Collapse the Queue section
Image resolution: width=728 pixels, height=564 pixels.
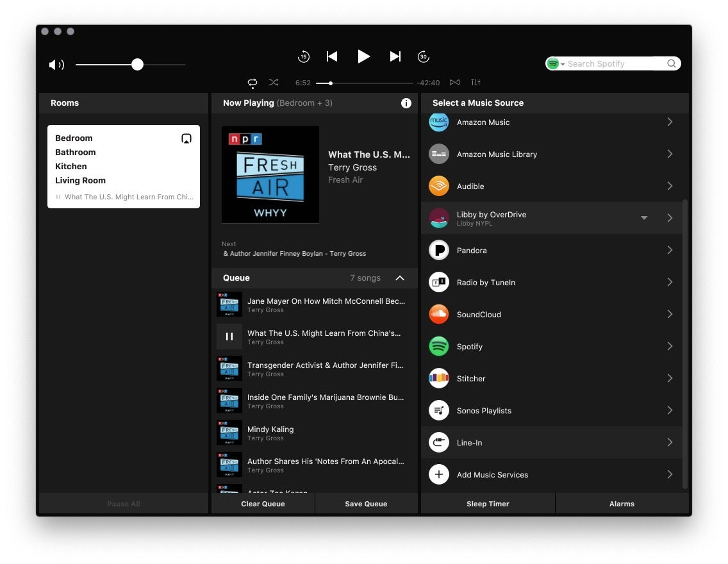point(400,278)
